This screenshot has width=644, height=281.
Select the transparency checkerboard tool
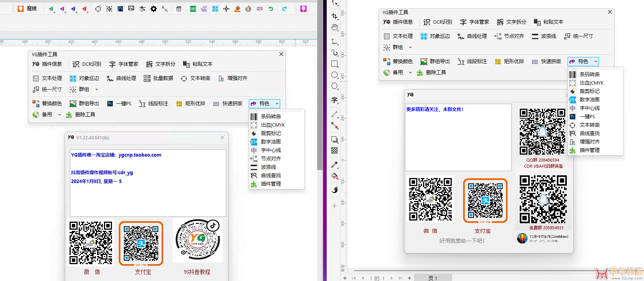tap(335, 150)
